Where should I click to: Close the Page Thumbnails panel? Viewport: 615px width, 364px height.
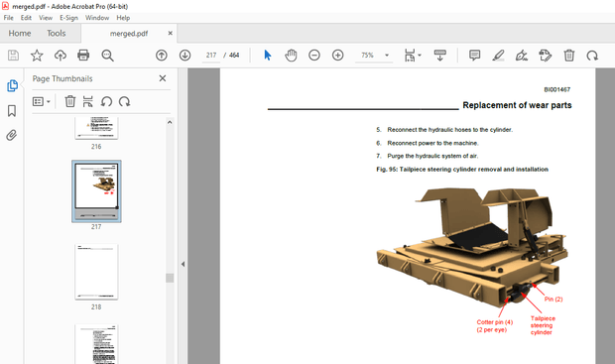[163, 78]
